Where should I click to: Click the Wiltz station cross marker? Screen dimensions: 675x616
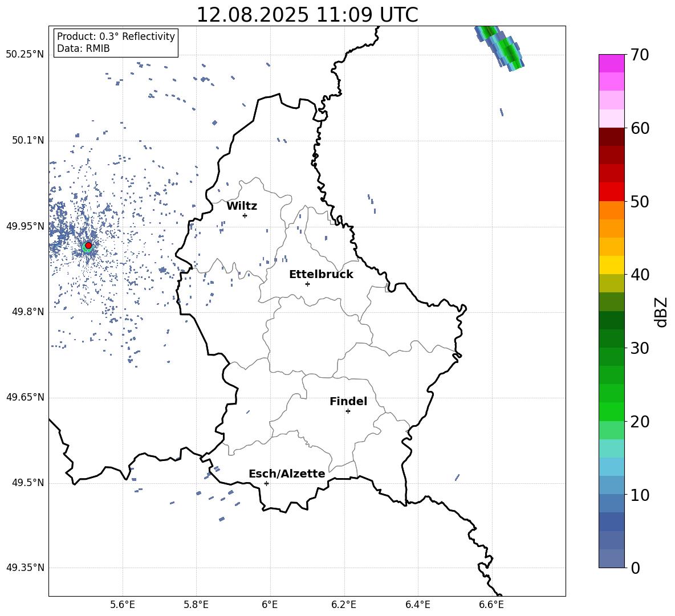245,215
